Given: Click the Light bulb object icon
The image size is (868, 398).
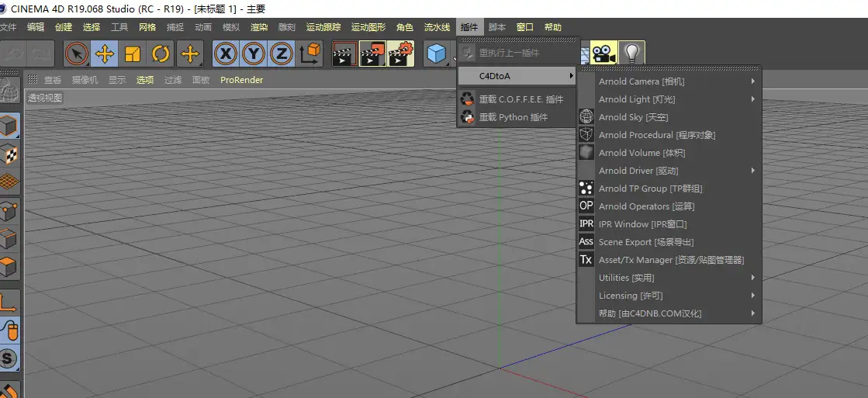Looking at the screenshot, I should click(x=631, y=54).
